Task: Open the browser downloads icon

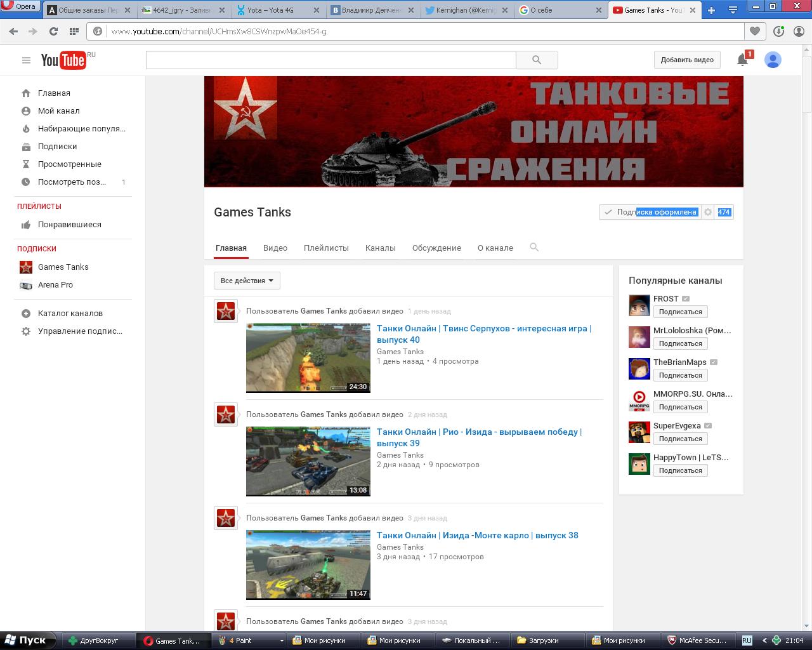Action: [779, 31]
